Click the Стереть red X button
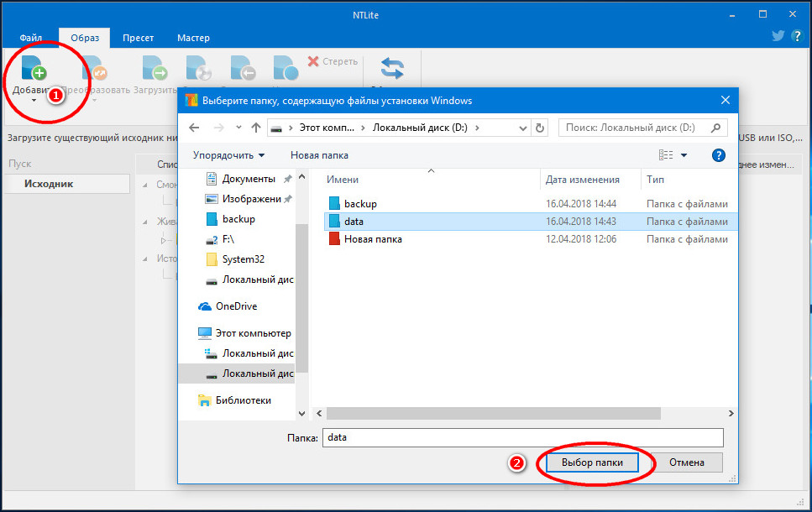The width and height of the screenshot is (812, 512). 333,61
